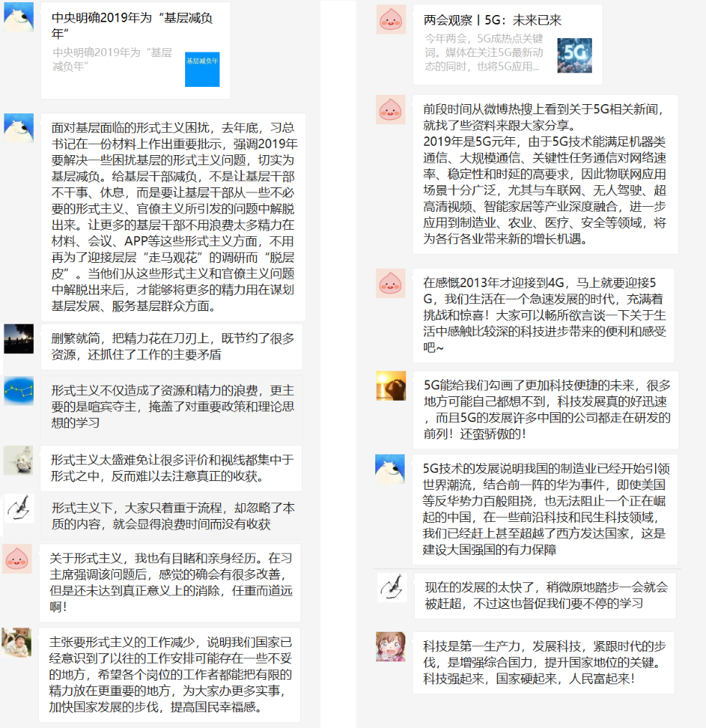Click the ink sketch avatar beside the 现在的发展 message
706x728 pixels.
click(x=392, y=587)
